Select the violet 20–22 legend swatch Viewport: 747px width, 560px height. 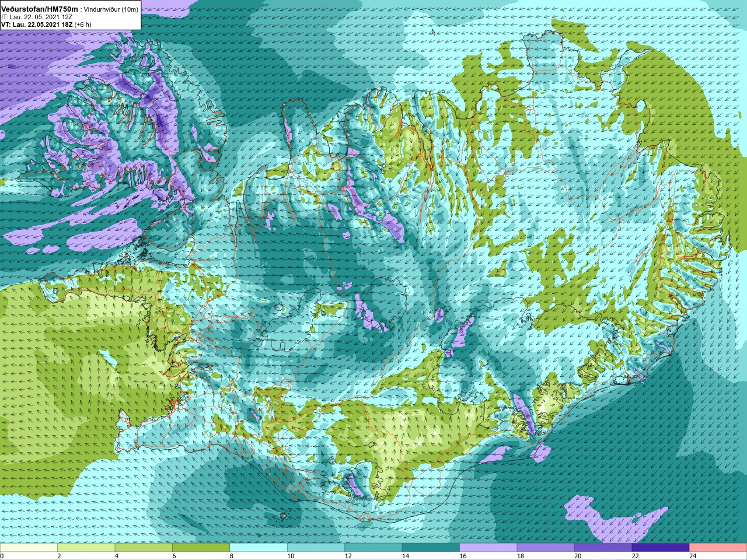point(603,548)
